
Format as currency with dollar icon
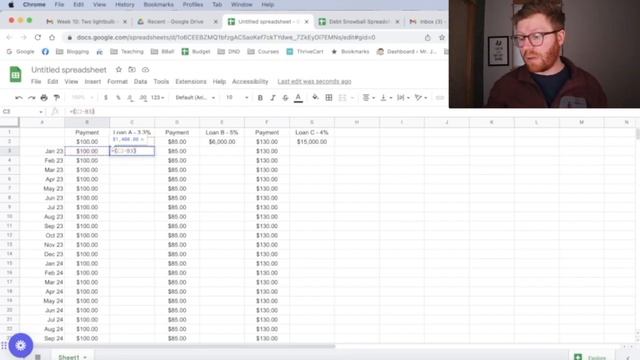point(106,98)
